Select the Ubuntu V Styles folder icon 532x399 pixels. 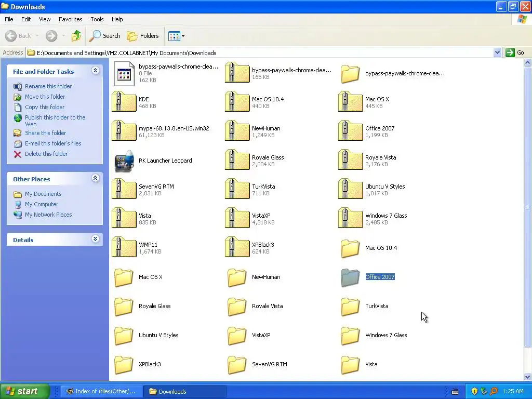(x=124, y=336)
